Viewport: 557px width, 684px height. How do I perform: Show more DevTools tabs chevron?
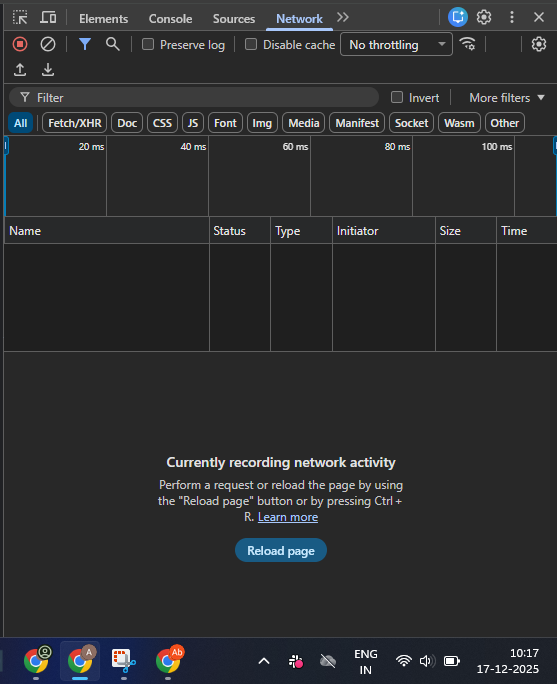click(x=343, y=17)
